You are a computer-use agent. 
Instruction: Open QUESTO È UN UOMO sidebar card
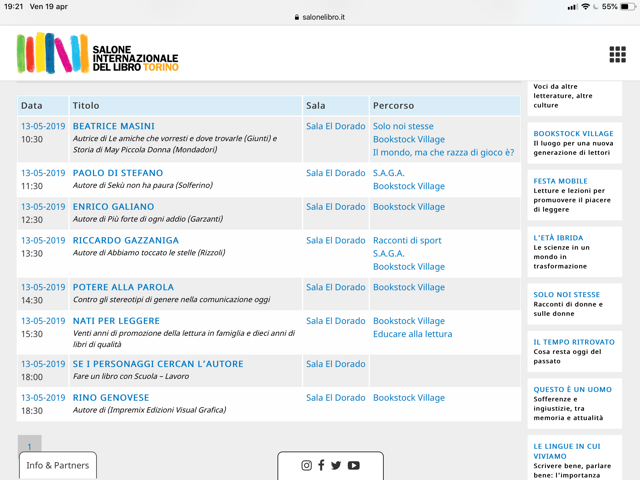click(574, 404)
